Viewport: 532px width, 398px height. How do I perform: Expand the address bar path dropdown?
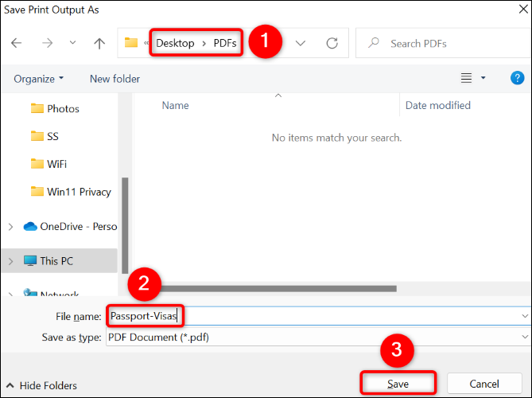tap(301, 44)
